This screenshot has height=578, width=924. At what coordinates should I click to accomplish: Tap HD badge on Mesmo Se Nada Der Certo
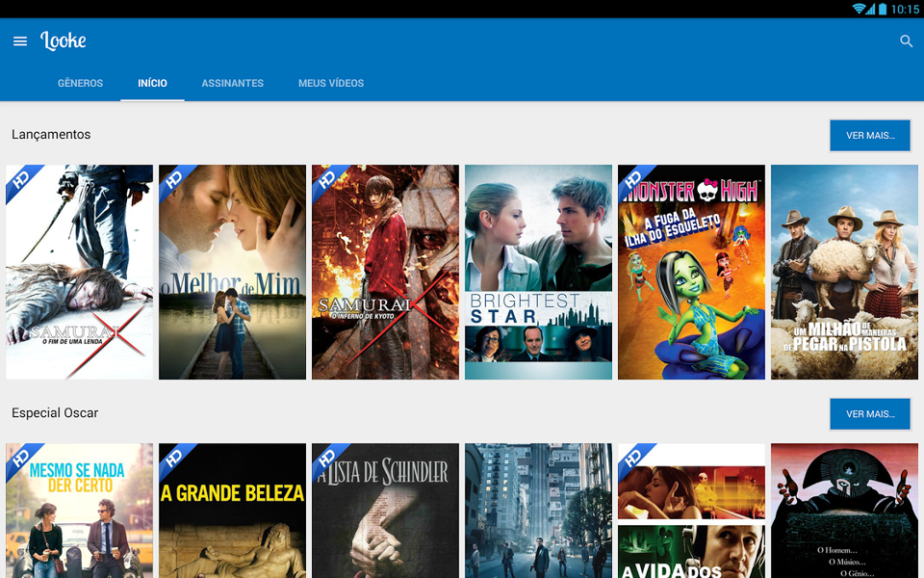[x=20, y=458]
